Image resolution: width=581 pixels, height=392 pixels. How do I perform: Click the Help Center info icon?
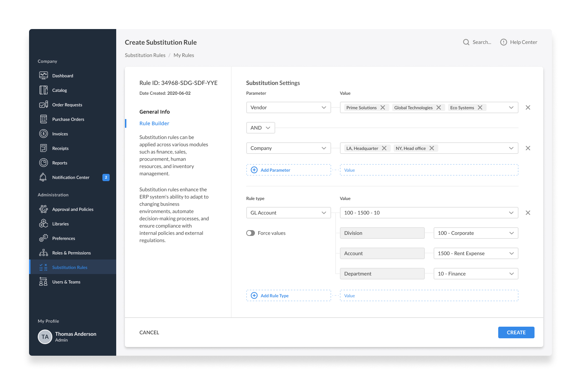coord(504,42)
